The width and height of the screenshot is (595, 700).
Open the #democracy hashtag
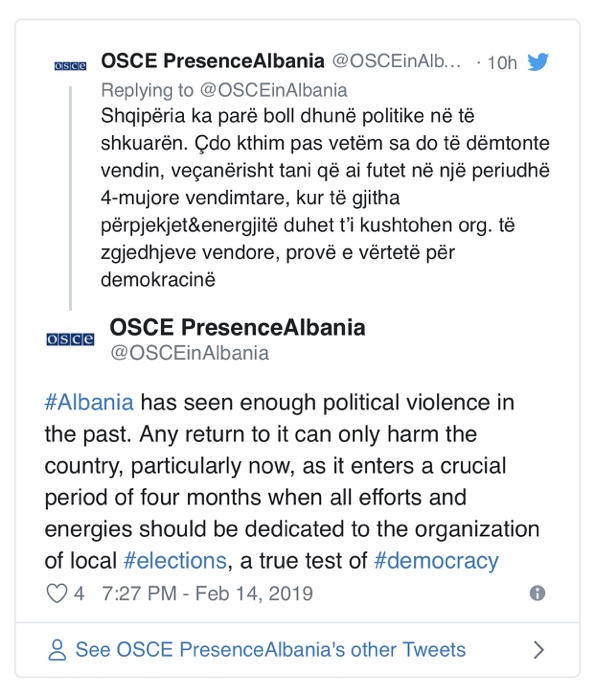pos(436,561)
